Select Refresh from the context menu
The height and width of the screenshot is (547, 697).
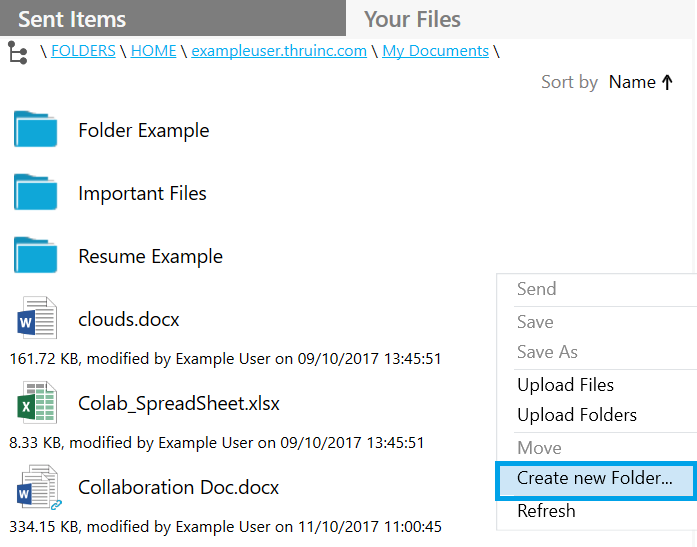pyautogui.click(x=546, y=511)
